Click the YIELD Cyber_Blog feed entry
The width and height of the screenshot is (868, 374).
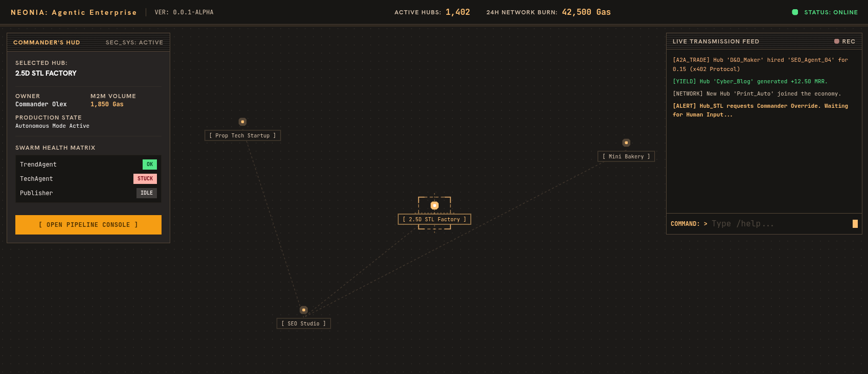pos(750,81)
